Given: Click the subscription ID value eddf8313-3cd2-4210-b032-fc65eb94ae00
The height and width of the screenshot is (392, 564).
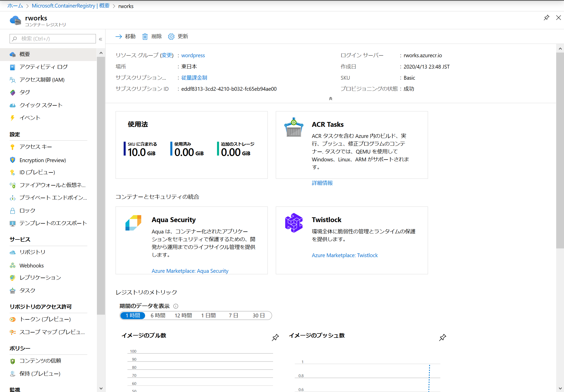Looking at the screenshot, I should [x=229, y=89].
